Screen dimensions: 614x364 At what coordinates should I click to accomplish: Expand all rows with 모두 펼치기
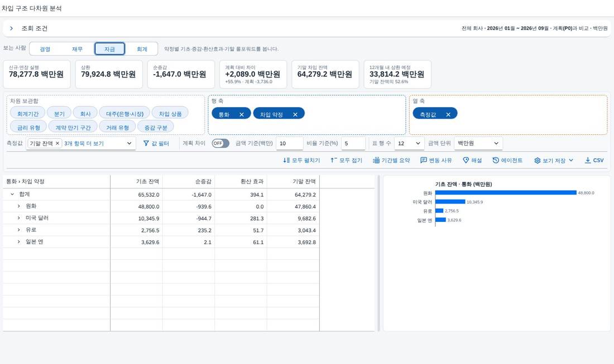301,161
